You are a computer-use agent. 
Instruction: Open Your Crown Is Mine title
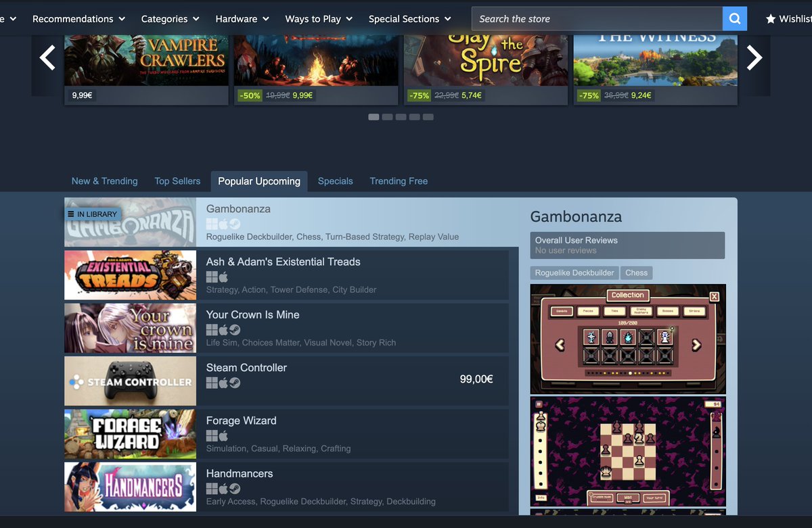coord(253,314)
